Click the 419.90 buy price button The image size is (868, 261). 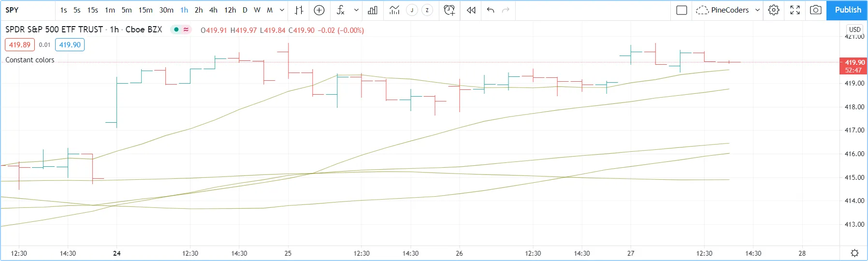[70, 45]
